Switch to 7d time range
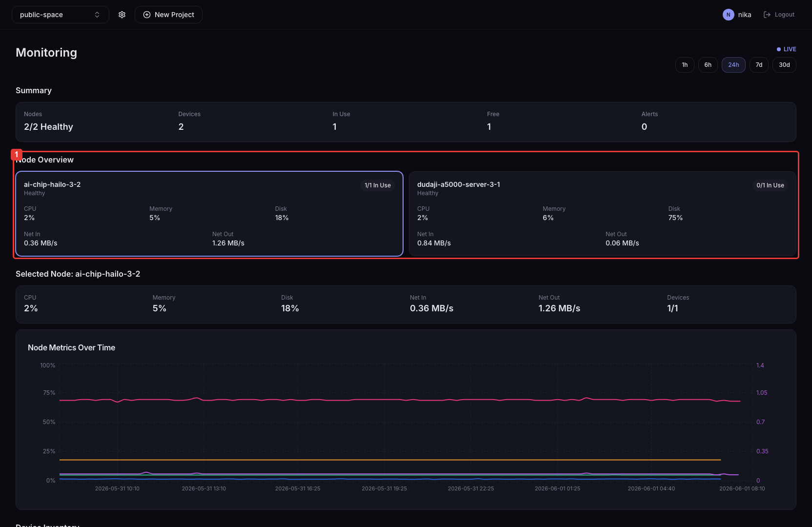Viewport: 812px width, 527px height. (759, 65)
